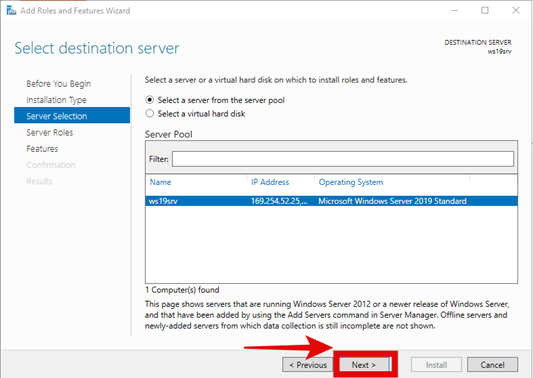This screenshot has height=378, width=533.
Task: Jump to the Server Roles step
Action: (x=50, y=132)
